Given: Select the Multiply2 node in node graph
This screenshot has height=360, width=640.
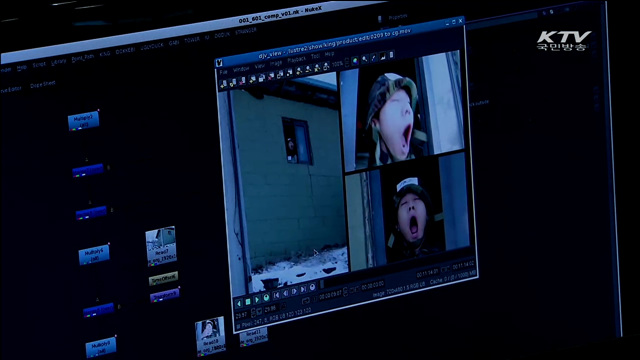Looking at the screenshot, I should 83,121.
